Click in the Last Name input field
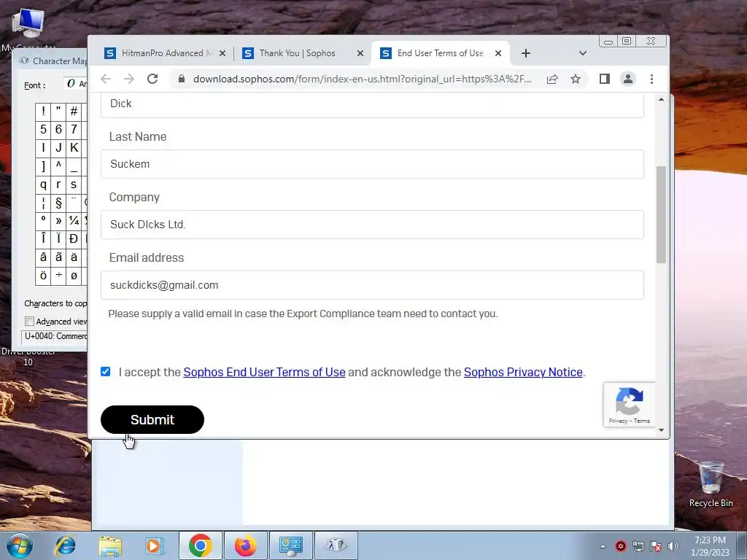This screenshot has height=560, width=747. [372, 164]
